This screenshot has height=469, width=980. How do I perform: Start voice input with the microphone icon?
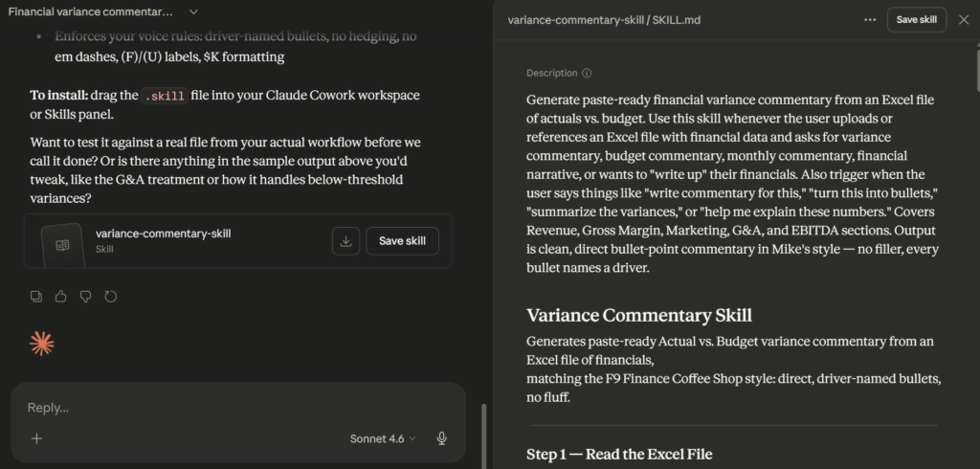[442, 438]
